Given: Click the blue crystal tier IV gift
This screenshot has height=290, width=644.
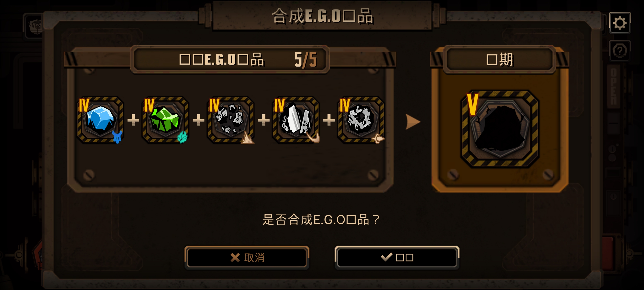Looking at the screenshot, I should (x=100, y=120).
